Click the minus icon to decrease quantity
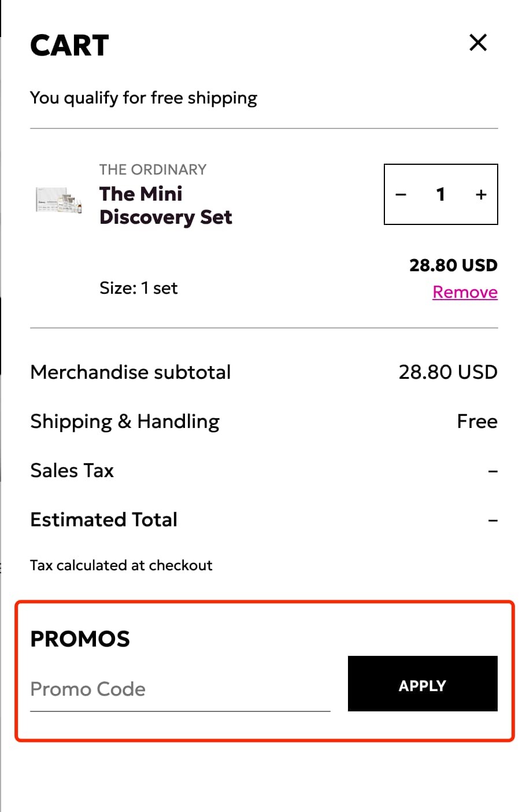This screenshot has height=812, width=526. [401, 195]
